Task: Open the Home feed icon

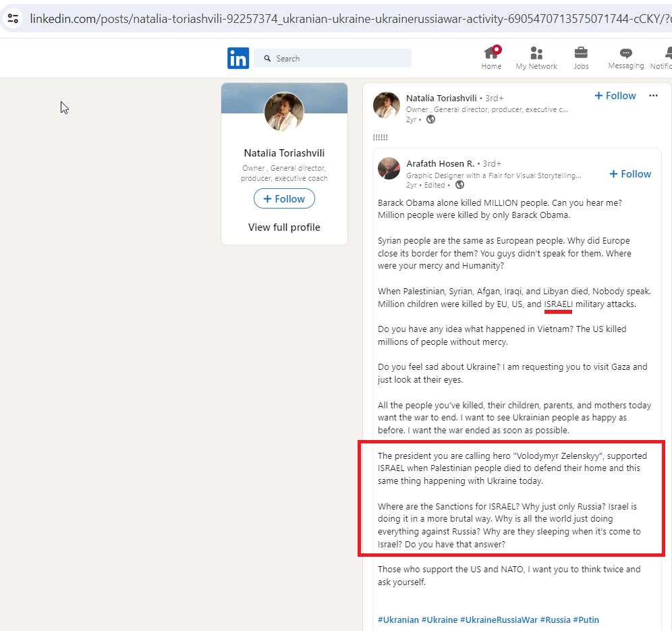Action: 491,54
